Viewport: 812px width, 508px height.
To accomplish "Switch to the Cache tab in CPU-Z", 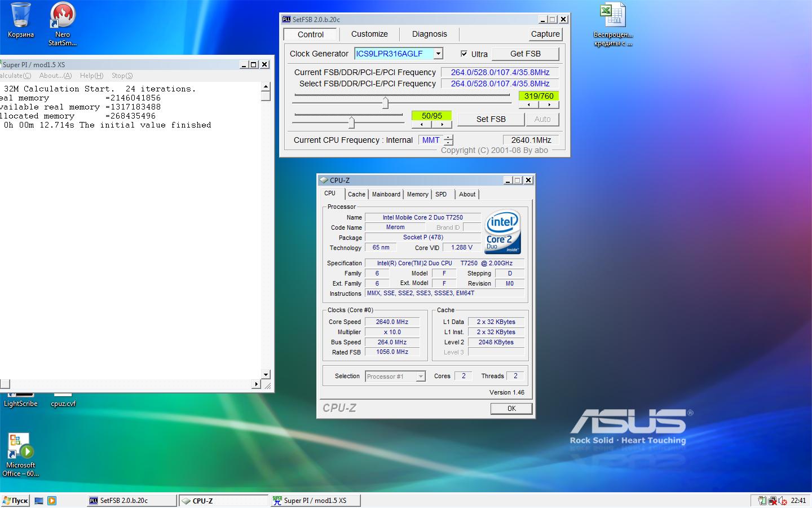I will click(x=356, y=194).
